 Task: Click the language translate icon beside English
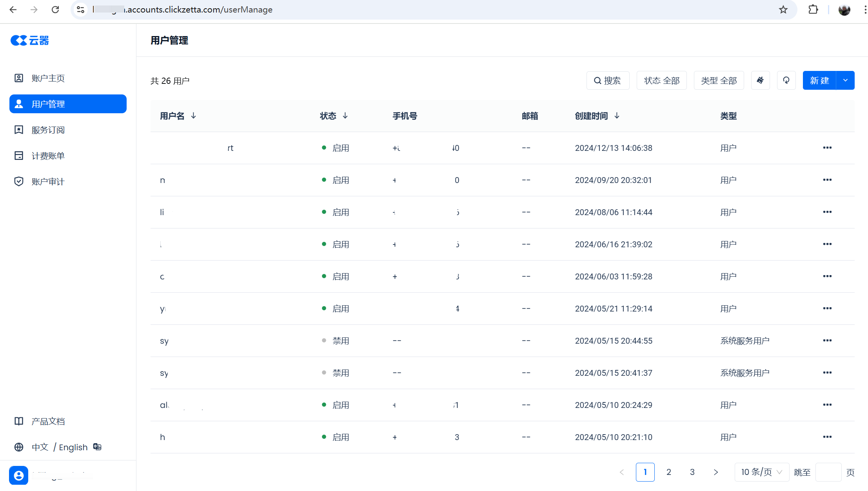pyautogui.click(x=97, y=447)
